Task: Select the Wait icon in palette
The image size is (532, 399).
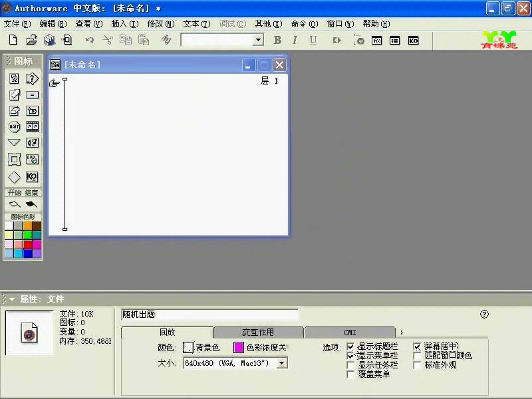Action: 14,127
